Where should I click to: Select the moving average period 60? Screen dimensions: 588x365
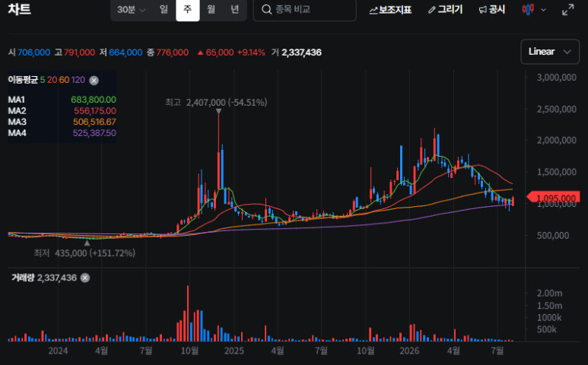[x=64, y=80]
